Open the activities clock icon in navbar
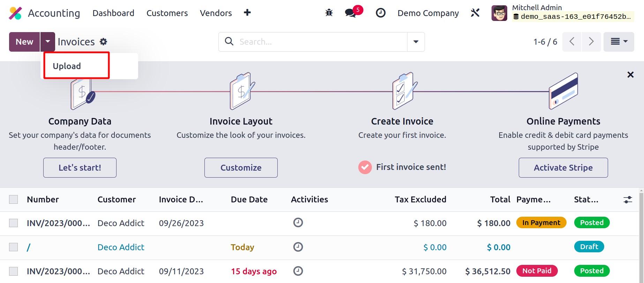This screenshot has width=644, height=283. point(380,13)
